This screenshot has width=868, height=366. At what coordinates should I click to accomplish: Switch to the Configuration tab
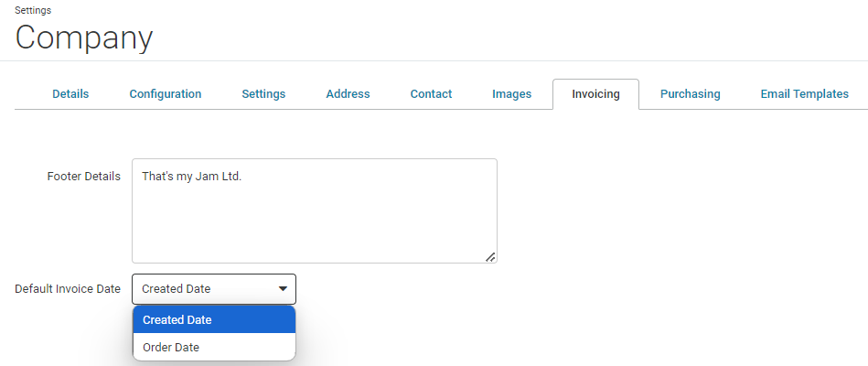pyautogui.click(x=166, y=94)
